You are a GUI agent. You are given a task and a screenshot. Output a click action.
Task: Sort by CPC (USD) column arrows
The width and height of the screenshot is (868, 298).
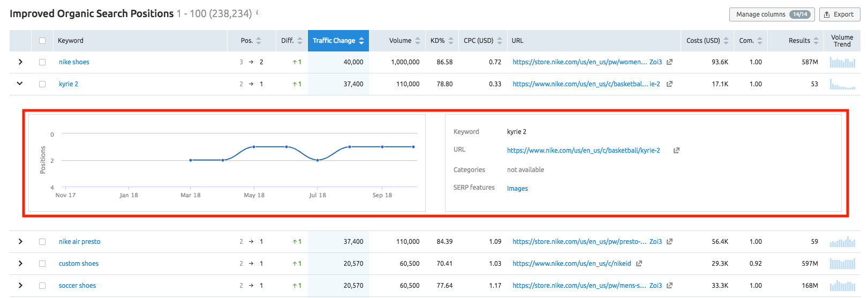(500, 41)
